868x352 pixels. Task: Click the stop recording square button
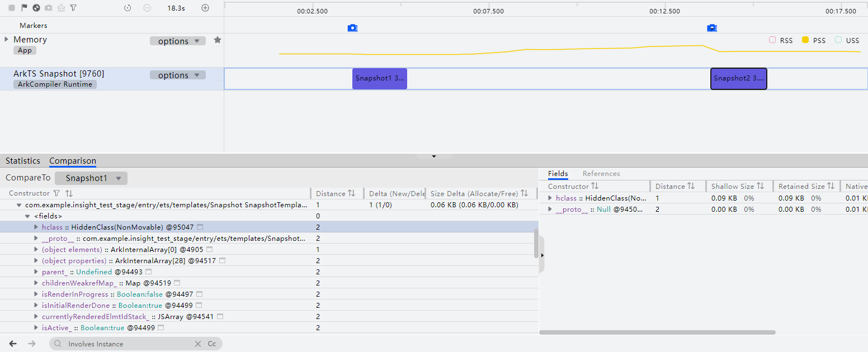(x=12, y=8)
